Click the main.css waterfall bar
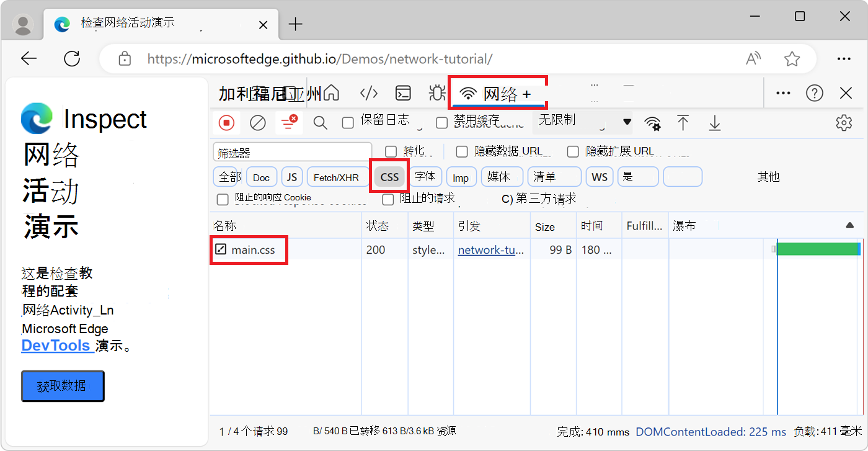 click(818, 249)
